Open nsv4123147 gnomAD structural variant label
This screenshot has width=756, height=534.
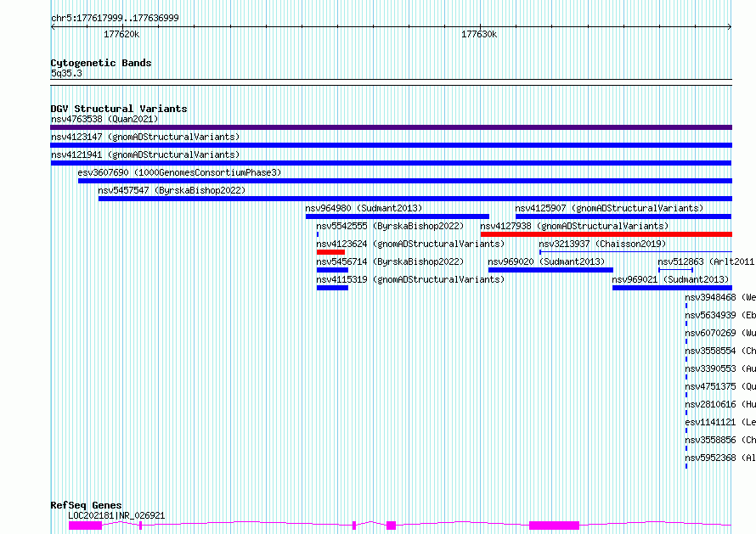[x=145, y=137]
